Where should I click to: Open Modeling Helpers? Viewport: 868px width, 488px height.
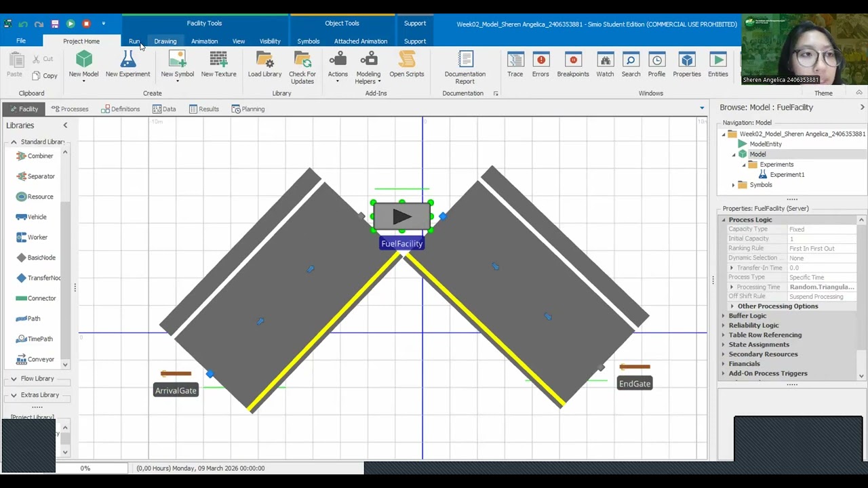(368, 67)
